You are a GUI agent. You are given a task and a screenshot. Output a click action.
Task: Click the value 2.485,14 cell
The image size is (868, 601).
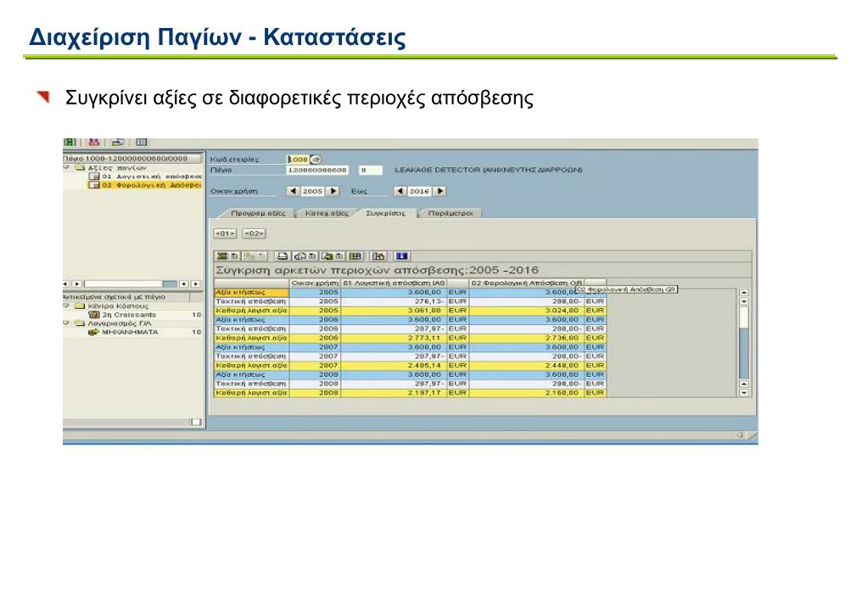(395, 366)
